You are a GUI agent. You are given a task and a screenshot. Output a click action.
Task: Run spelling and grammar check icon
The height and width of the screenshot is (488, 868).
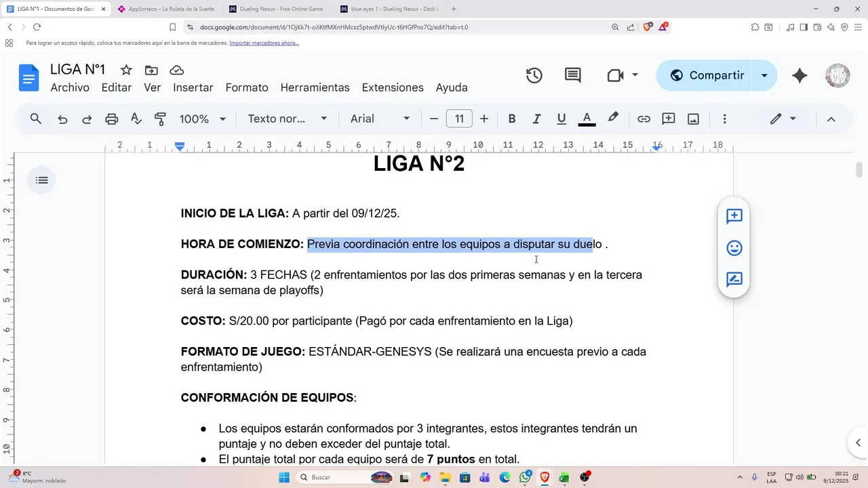pos(136,119)
